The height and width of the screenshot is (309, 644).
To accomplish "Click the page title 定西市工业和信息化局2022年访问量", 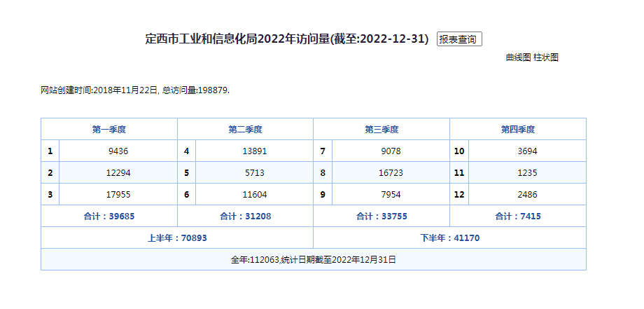I will pyautogui.click(x=286, y=39).
